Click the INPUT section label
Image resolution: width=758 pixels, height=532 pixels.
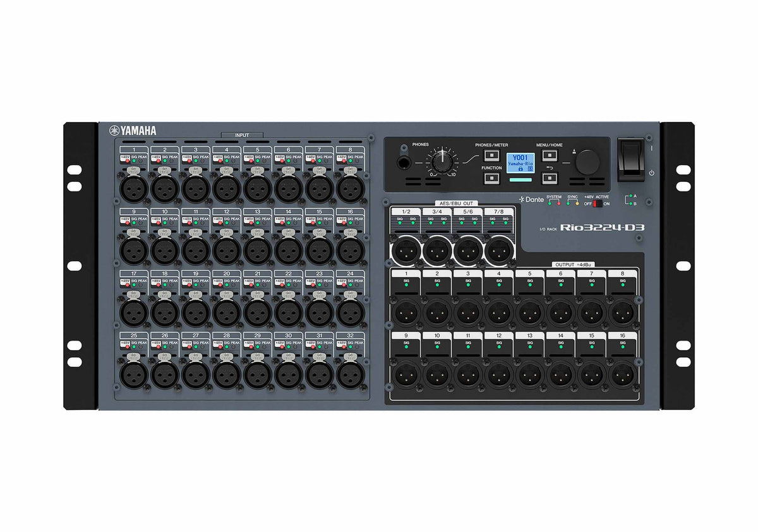coord(242,135)
